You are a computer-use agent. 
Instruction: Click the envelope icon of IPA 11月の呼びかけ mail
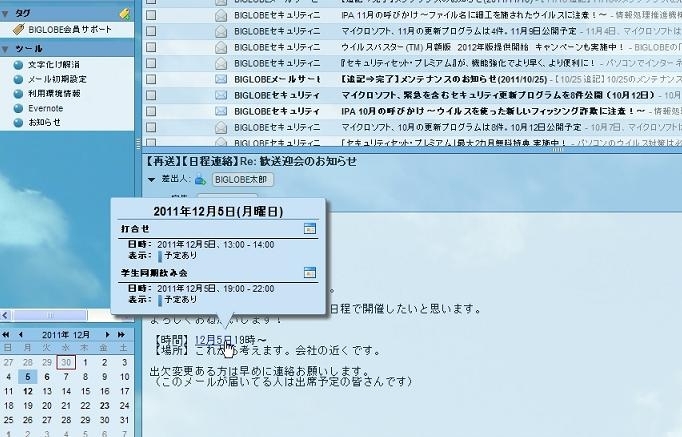221,15
